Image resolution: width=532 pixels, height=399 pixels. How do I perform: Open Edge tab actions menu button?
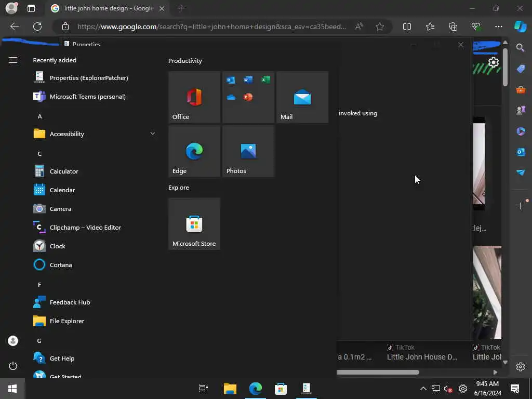pos(31,8)
